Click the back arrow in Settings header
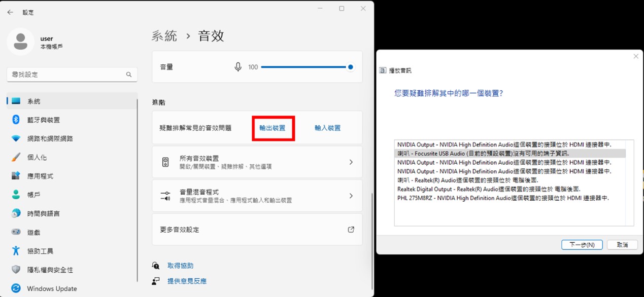The image size is (644, 297). (10, 12)
